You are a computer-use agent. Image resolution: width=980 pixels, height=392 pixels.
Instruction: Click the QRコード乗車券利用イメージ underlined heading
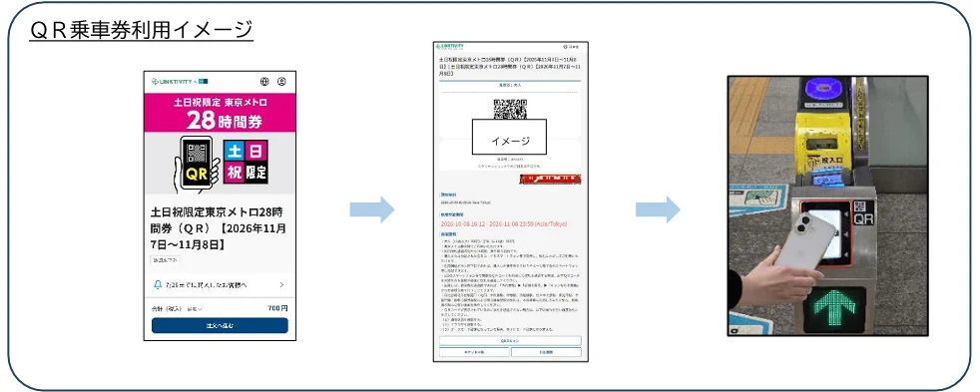point(142,29)
